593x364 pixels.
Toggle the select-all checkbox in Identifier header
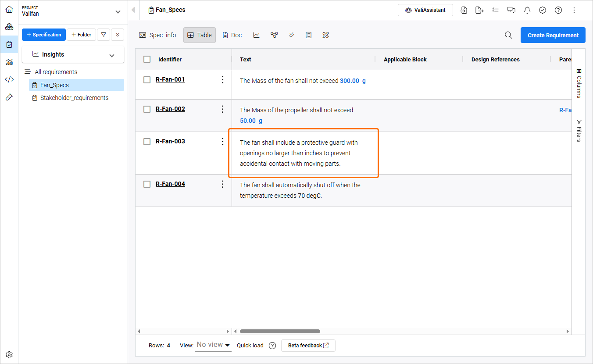[147, 59]
